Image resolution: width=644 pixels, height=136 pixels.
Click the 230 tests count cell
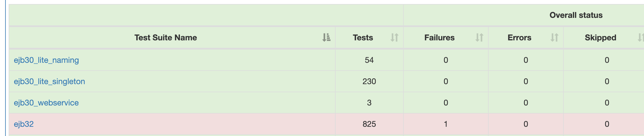(369, 81)
